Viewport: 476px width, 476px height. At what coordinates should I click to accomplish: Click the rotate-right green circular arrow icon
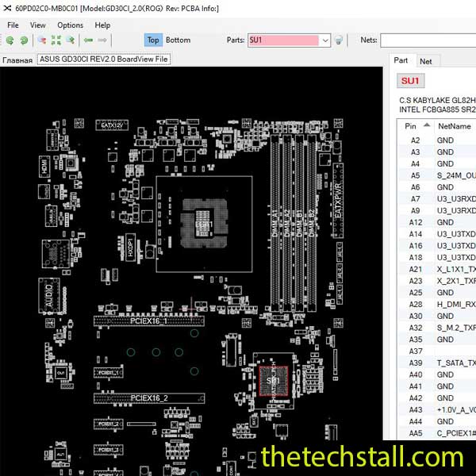[24, 40]
